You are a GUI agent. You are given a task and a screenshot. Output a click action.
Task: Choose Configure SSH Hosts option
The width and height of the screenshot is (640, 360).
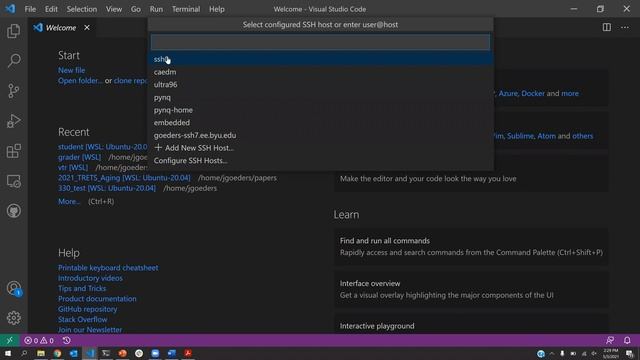[320, 160]
